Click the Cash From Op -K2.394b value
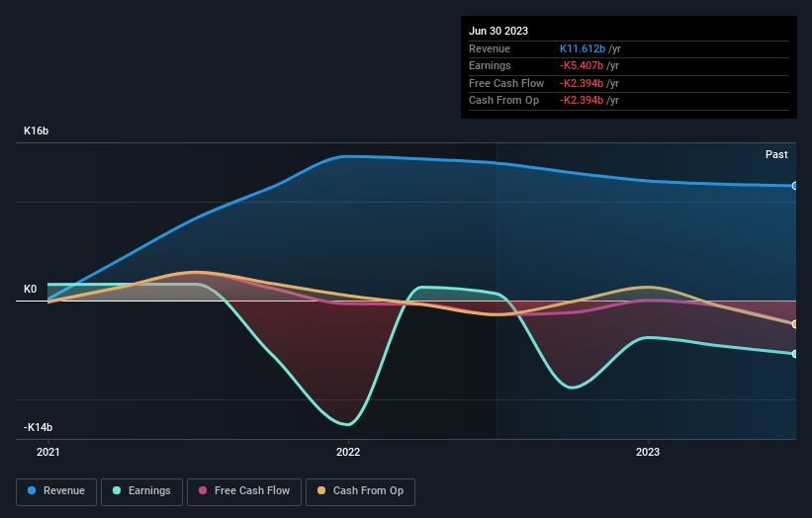 (x=581, y=101)
